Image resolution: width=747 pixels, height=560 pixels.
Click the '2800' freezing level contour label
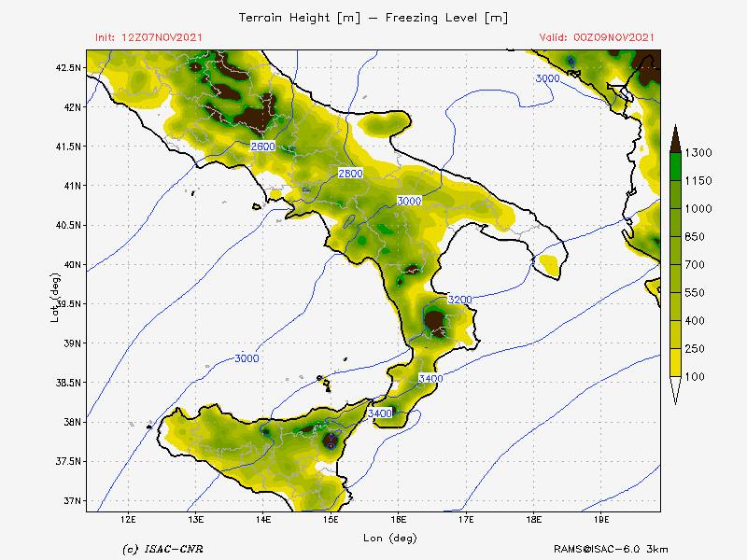[351, 174]
